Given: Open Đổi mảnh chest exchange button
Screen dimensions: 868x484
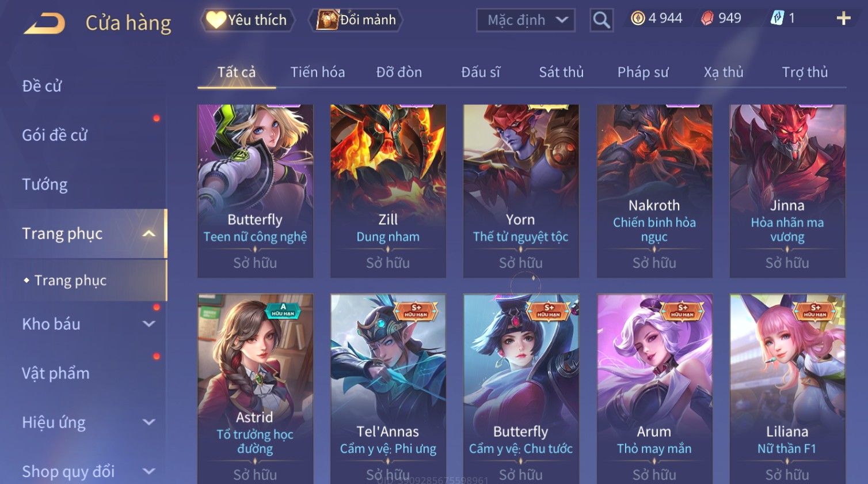Looking at the screenshot, I should [356, 20].
